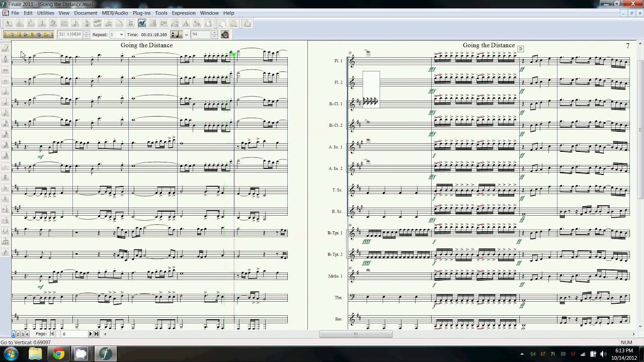Screen dimensions: 644x362
Task: Click the measure counter stepper arrows
Action: pyautogui.click(x=86, y=34)
